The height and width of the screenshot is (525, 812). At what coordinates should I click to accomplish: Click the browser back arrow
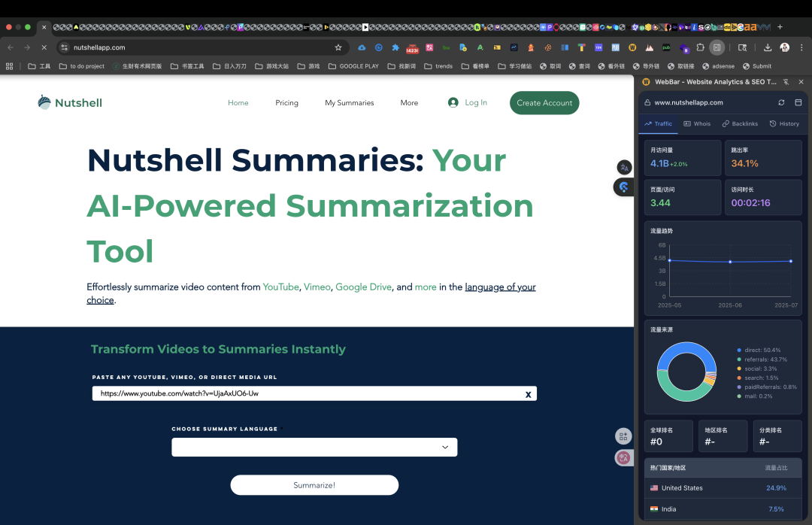[11, 47]
